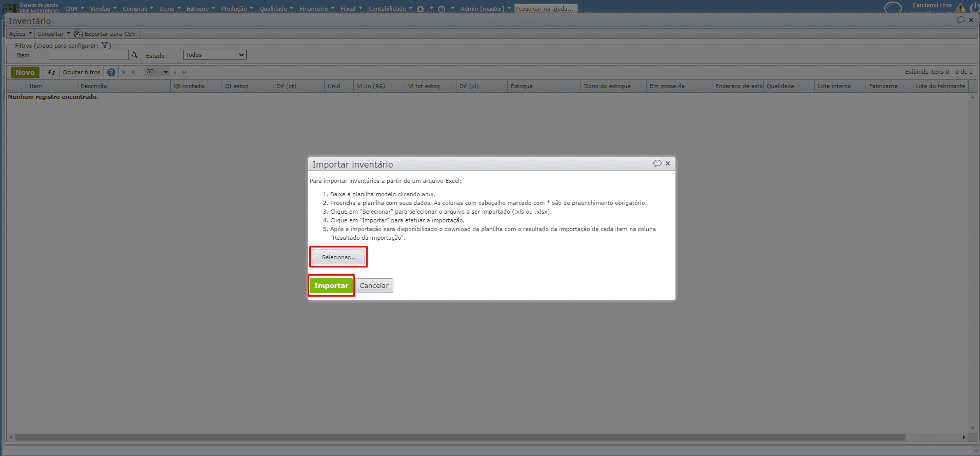This screenshot has width=980, height=456.
Task: Click the 'Exibindo itens 0 - 0 de 0' text
Action: pos(938,72)
